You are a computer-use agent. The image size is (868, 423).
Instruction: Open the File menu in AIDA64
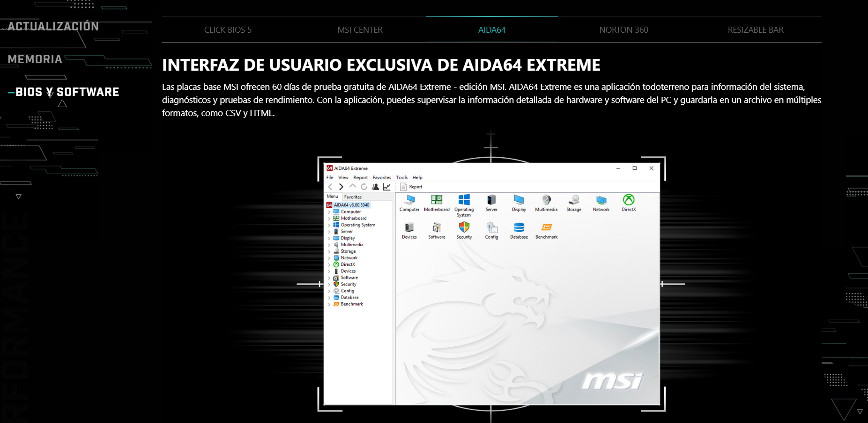pyautogui.click(x=330, y=177)
